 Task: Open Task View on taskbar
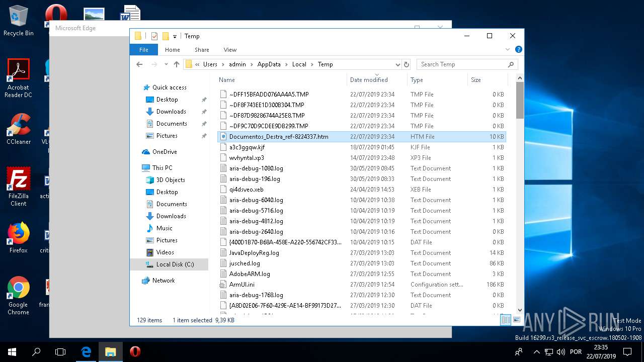[60, 352]
